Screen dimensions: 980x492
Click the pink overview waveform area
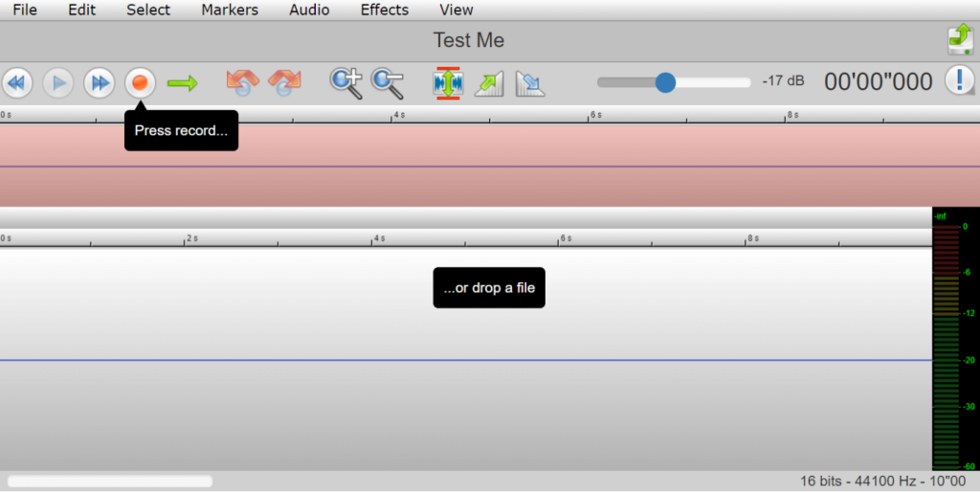click(490, 166)
